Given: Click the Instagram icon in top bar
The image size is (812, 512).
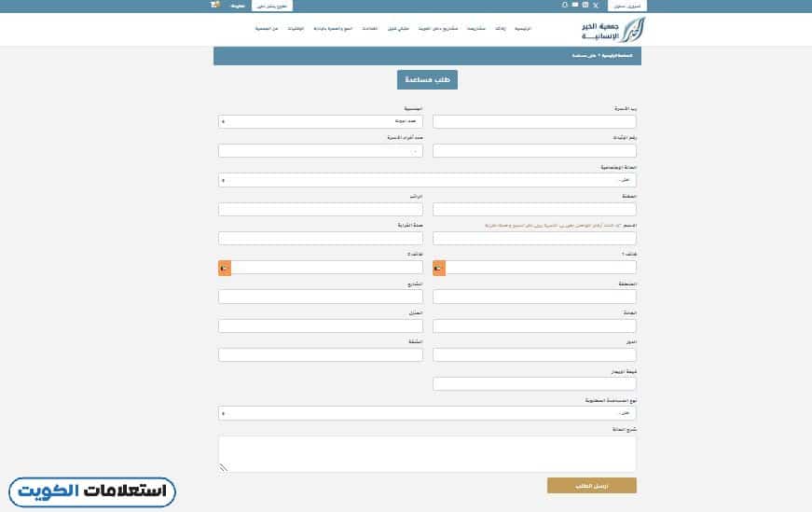Looking at the screenshot, I should click(585, 6).
